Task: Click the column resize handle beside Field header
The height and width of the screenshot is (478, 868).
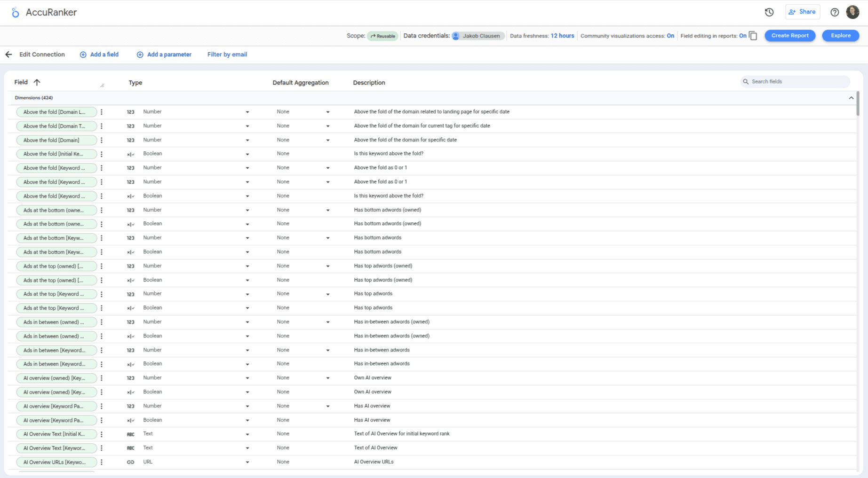Action: coord(102,85)
